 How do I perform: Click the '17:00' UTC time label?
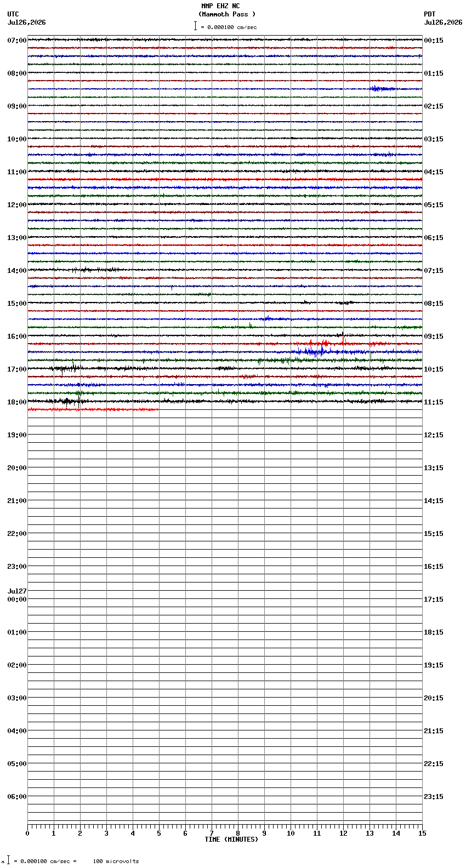(17, 369)
